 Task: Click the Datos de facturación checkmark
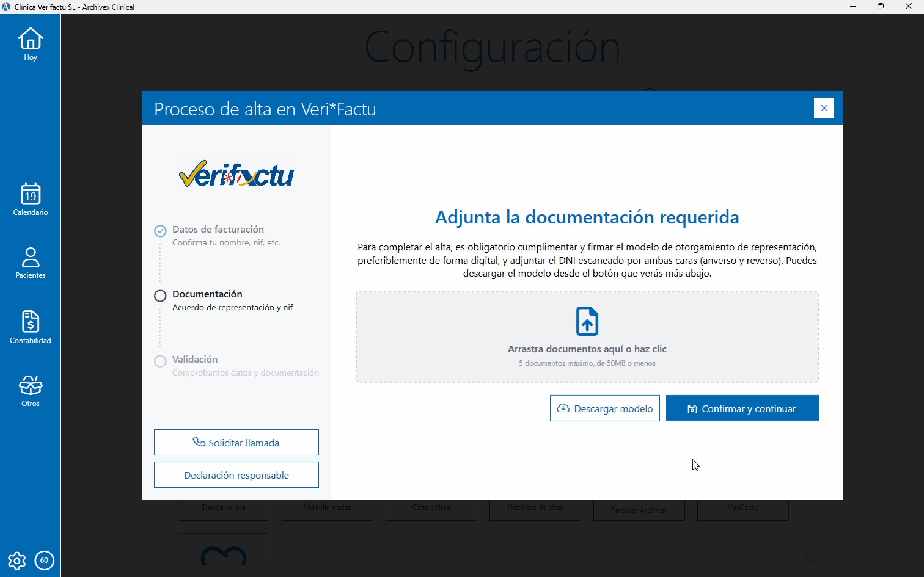click(x=160, y=230)
